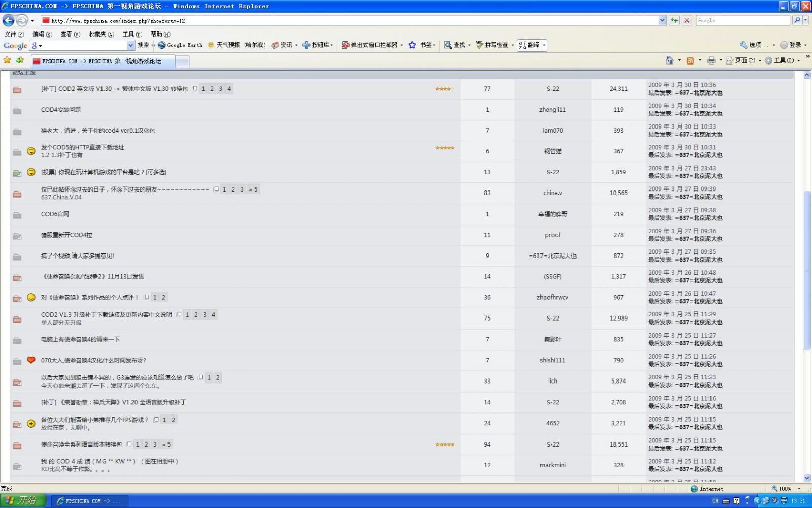Click the page scrollbar down arrow
The image size is (812, 508).
pyautogui.click(x=807, y=478)
